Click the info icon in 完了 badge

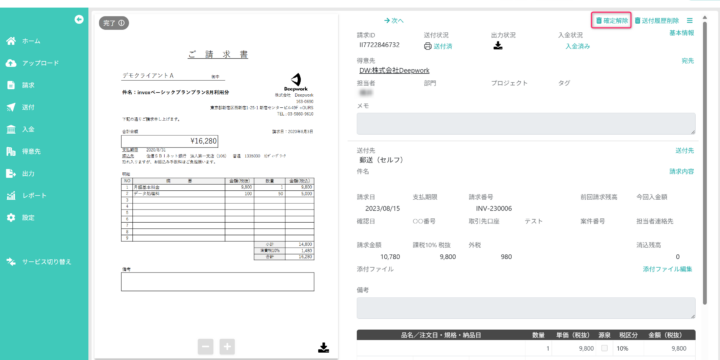[x=121, y=23]
